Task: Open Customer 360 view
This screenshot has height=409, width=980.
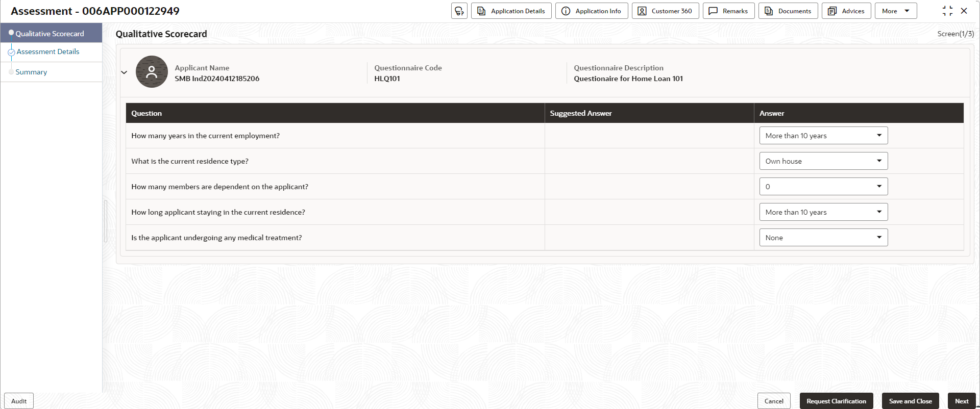Action: [x=665, y=11]
